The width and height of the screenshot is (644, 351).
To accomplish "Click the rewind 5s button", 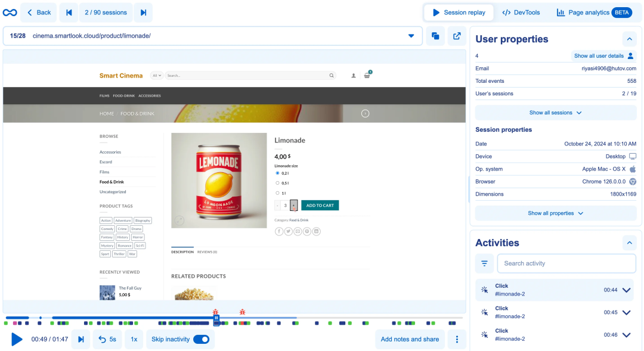I will 107,339.
